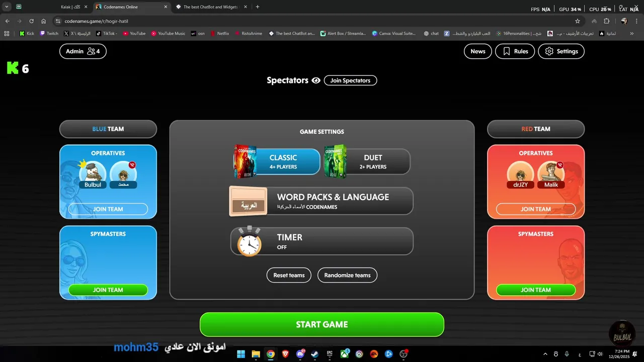Join red team operatives
Viewport: 644px width, 362px height.
click(x=536, y=209)
